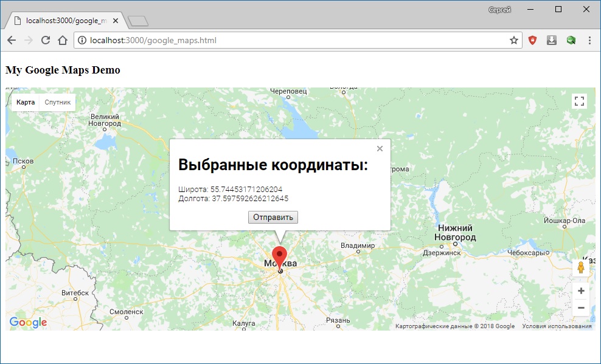Zoom in the map with plus button
Viewport: 601px width, 364px height.
pos(581,291)
